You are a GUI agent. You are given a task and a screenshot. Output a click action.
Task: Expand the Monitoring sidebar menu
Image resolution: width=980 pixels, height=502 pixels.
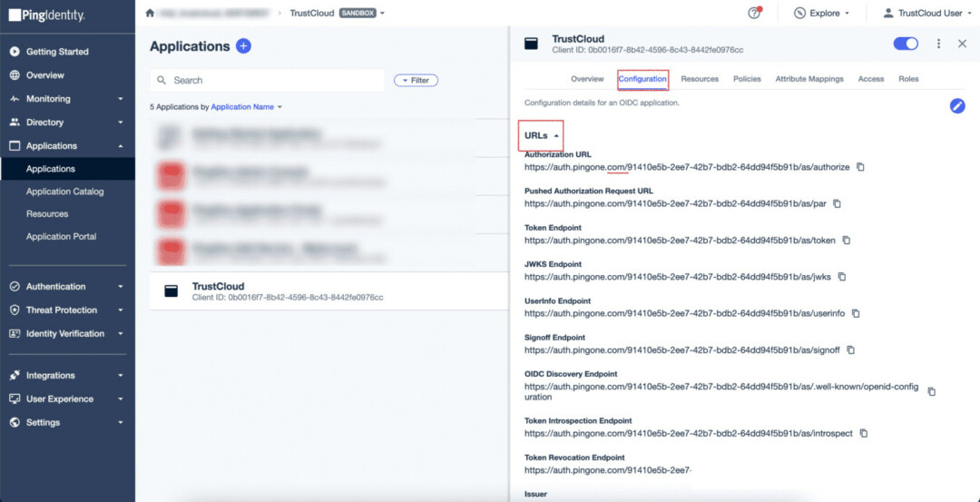coord(121,99)
